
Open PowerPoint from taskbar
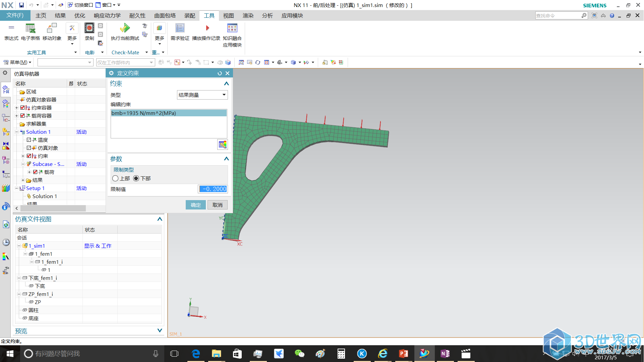point(403,354)
